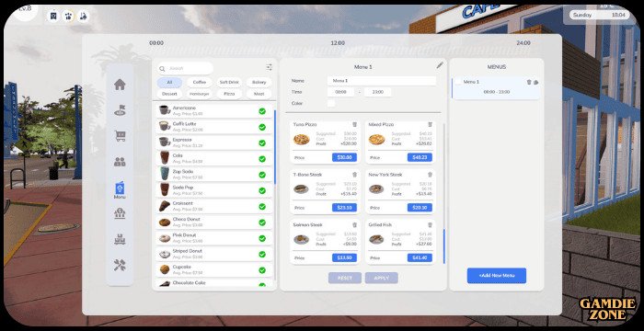
Task: Click the 12:00 marker on the timeline
Action: pos(338,43)
